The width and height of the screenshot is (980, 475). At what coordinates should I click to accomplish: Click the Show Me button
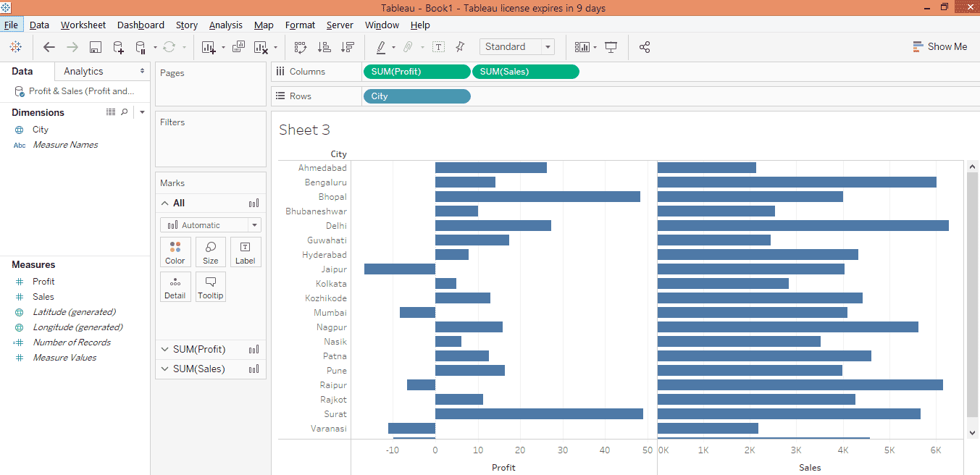(x=940, y=46)
